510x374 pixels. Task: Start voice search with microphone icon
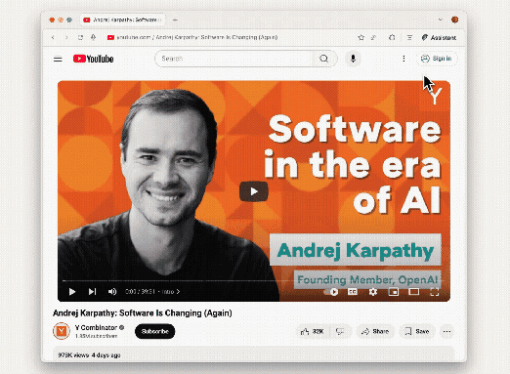coord(353,59)
